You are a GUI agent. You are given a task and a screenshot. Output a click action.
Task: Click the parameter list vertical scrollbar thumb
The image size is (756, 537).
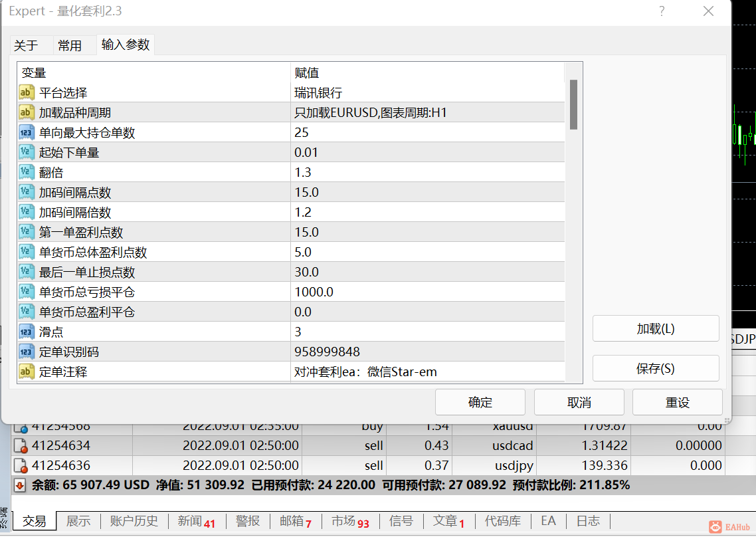[573, 105]
